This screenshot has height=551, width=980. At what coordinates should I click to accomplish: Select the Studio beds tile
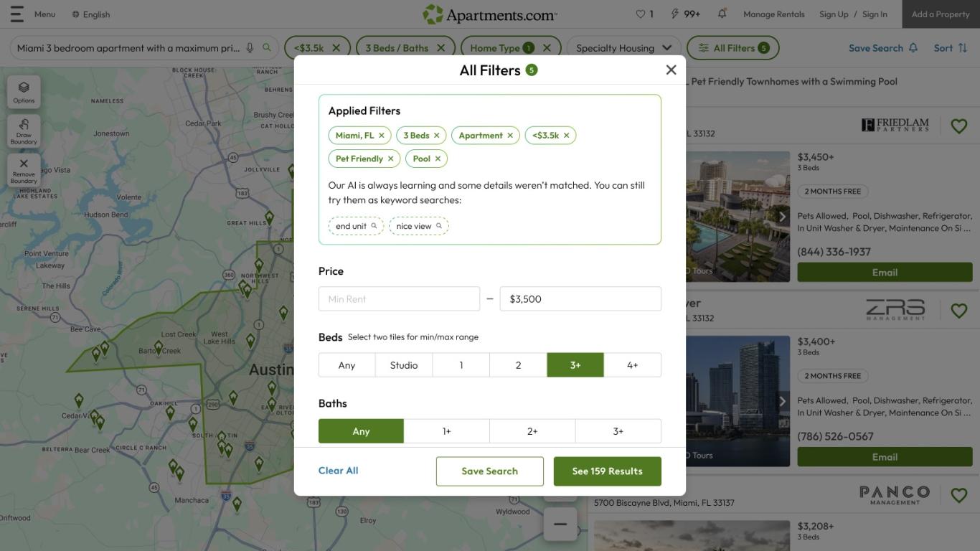point(403,364)
